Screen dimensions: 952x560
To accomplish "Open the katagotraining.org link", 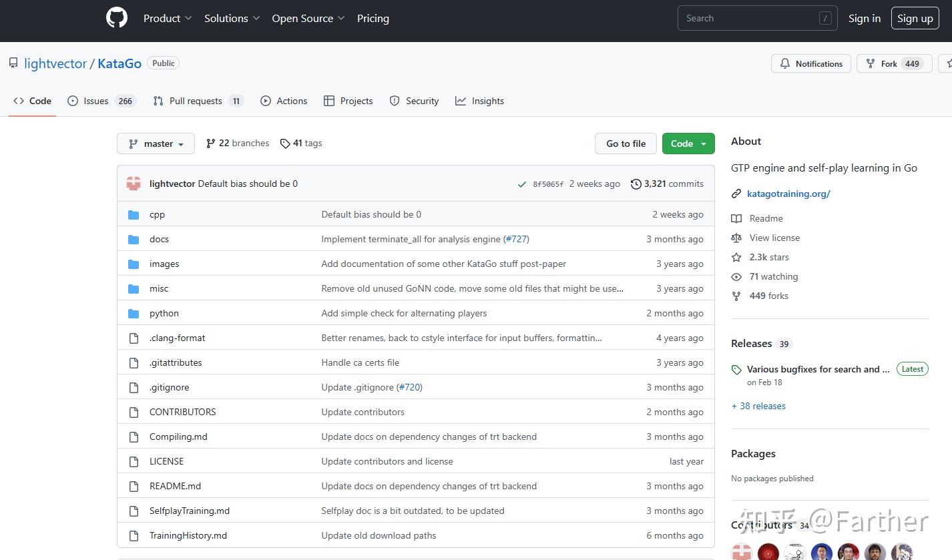I will 788,194.
